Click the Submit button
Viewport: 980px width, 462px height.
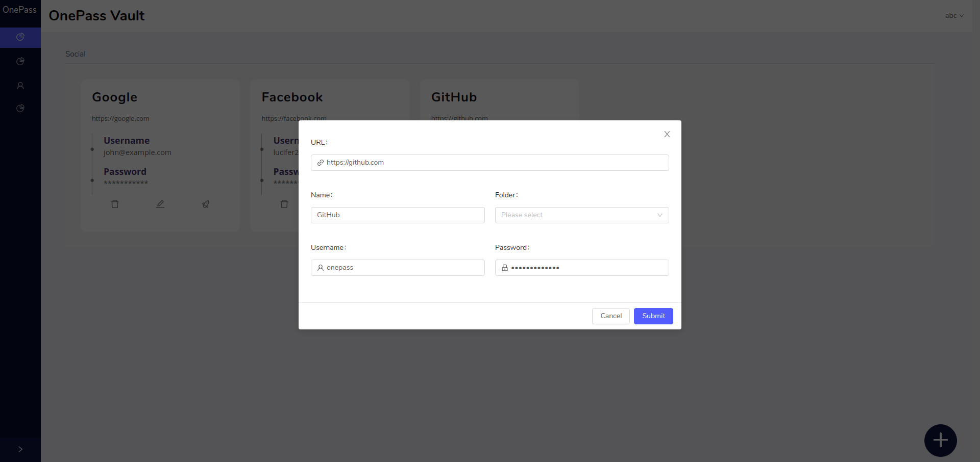(653, 316)
